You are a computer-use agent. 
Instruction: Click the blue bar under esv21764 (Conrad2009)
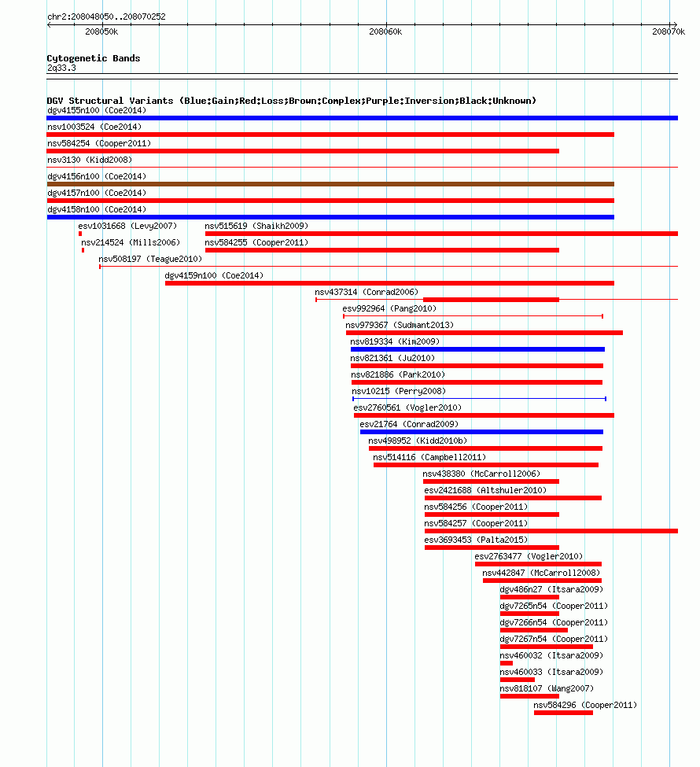(481, 432)
